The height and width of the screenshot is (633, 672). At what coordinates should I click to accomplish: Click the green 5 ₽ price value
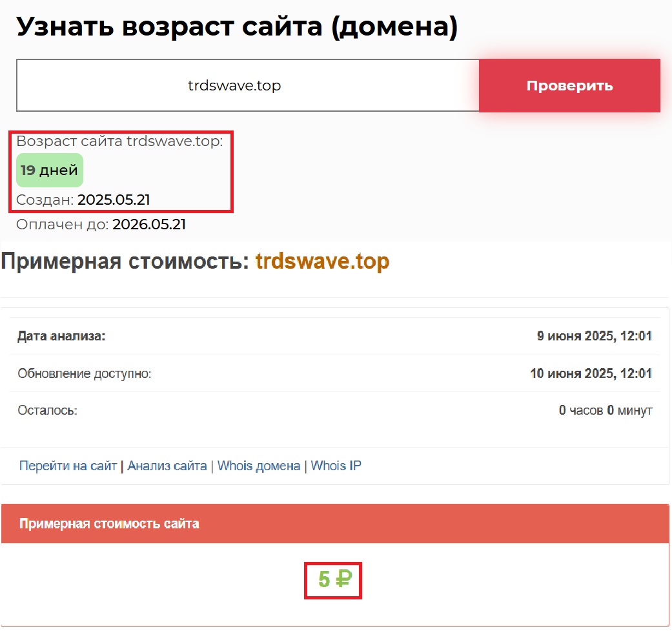(x=334, y=579)
